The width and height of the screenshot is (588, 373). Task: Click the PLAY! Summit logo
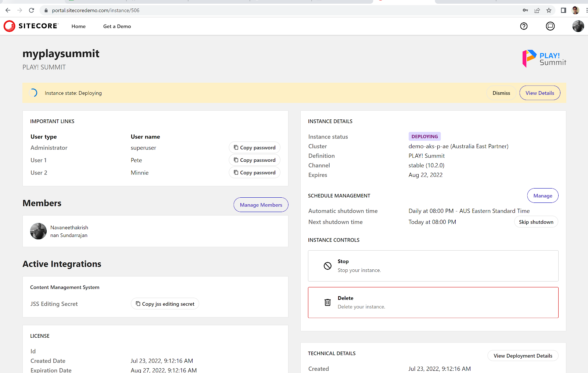pyautogui.click(x=544, y=59)
